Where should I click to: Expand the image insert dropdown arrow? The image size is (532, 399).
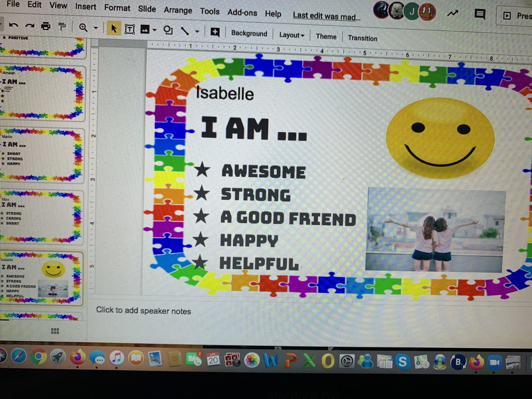pyautogui.click(x=155, y=30)
